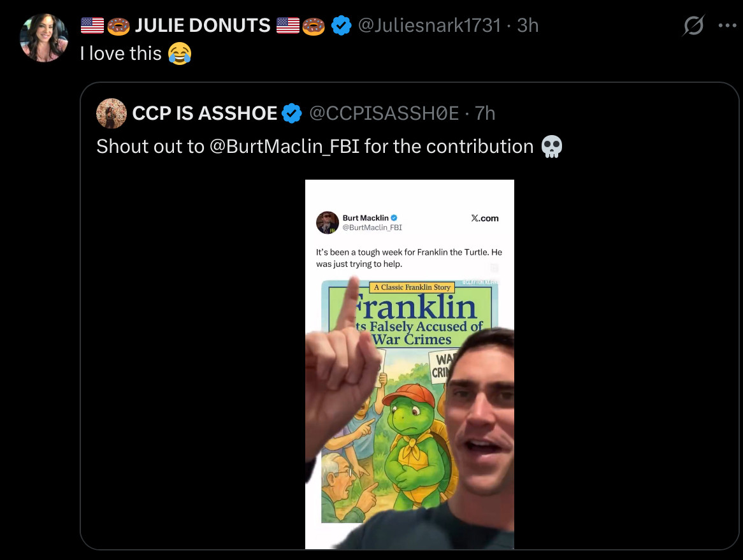Click the verified badge beside CCP IS ASSHOE
Image resolution: width=743 pixels, height=560 pixels.
(x=291, y=113)
